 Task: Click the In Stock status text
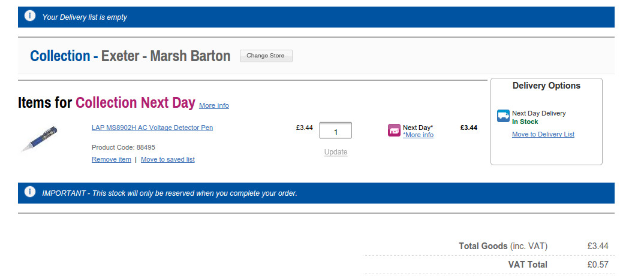pyautogui.click(x=525, y=122)
